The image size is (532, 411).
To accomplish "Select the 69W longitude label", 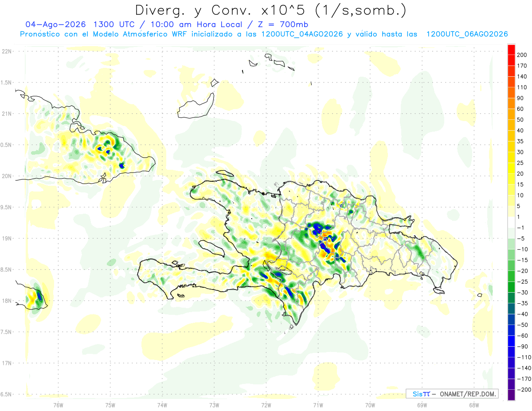I will [x=422, y=405].
